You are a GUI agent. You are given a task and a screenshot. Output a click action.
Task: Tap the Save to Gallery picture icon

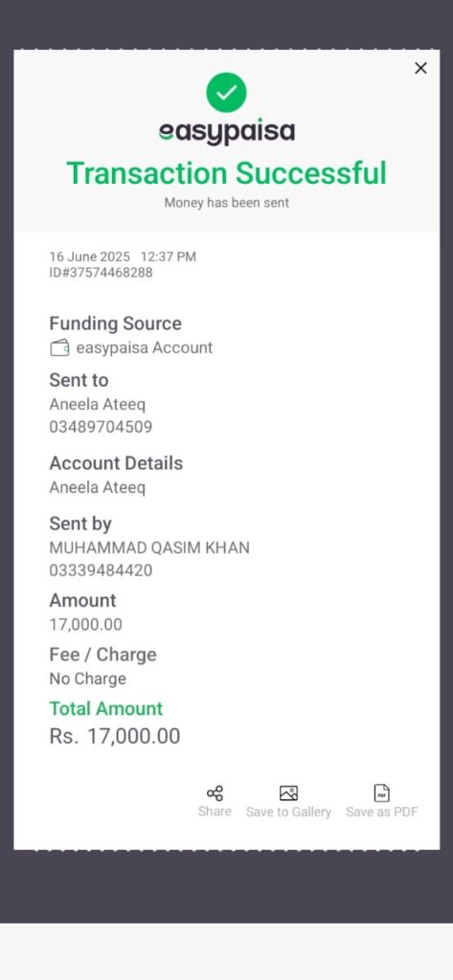(x=288, y=793)
